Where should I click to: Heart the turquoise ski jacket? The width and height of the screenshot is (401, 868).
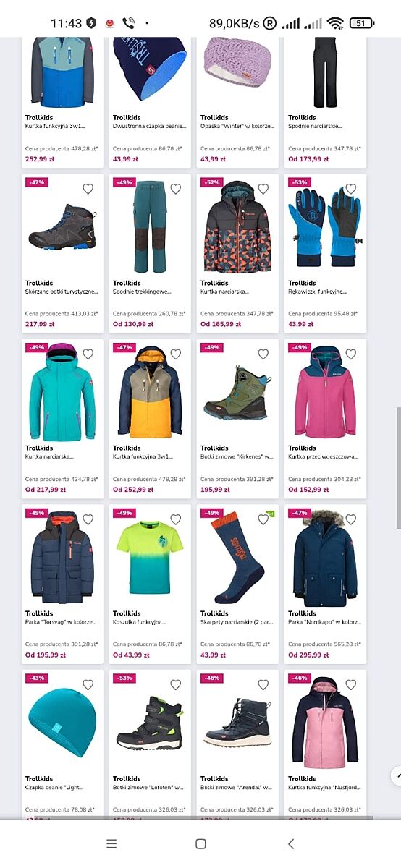pyautogui.click(x=88, y=354)
